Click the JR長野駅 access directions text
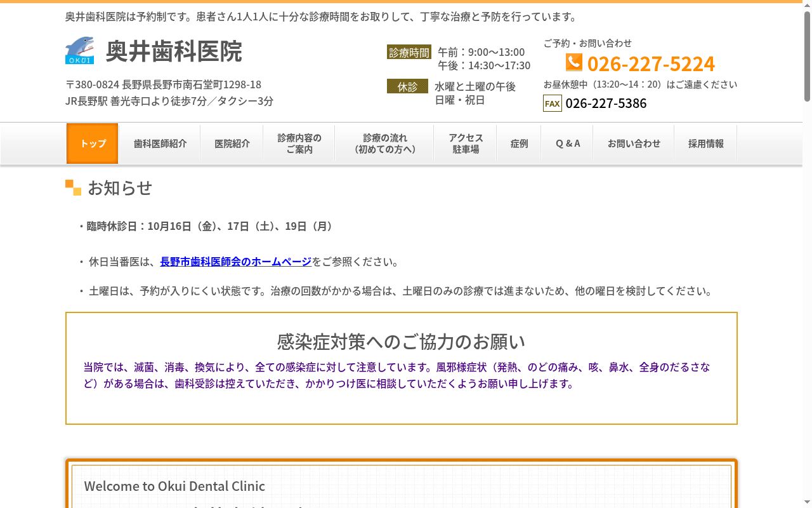812x508 pixels. [x=169, y=101]
